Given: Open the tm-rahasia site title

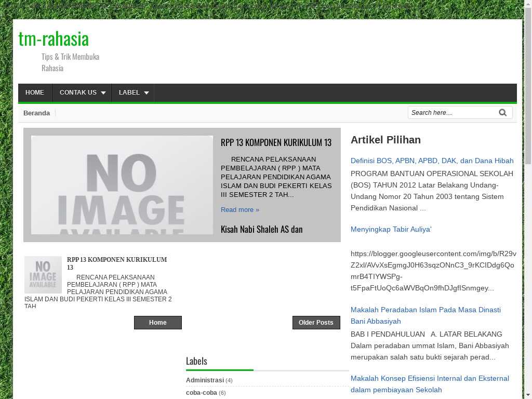Looking at the screenshot, I should point(54,38).
